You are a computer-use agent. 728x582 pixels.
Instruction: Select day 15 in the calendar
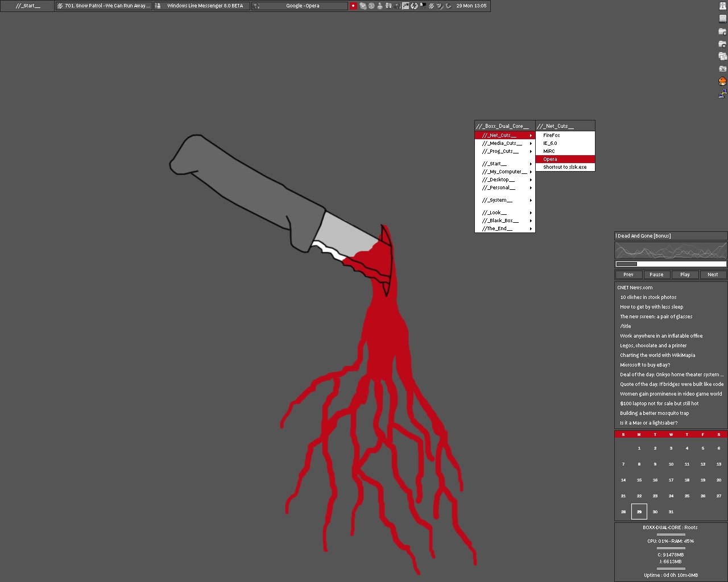(639, 480)
